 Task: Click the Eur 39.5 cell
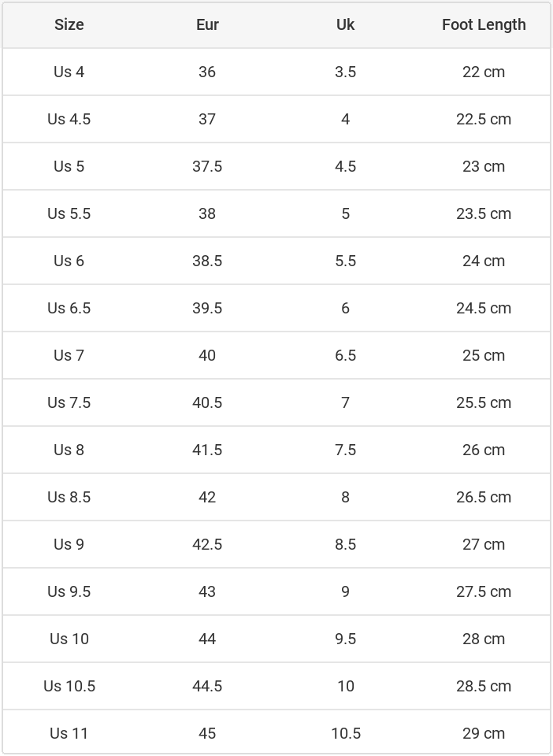click(x=207, y=308)
